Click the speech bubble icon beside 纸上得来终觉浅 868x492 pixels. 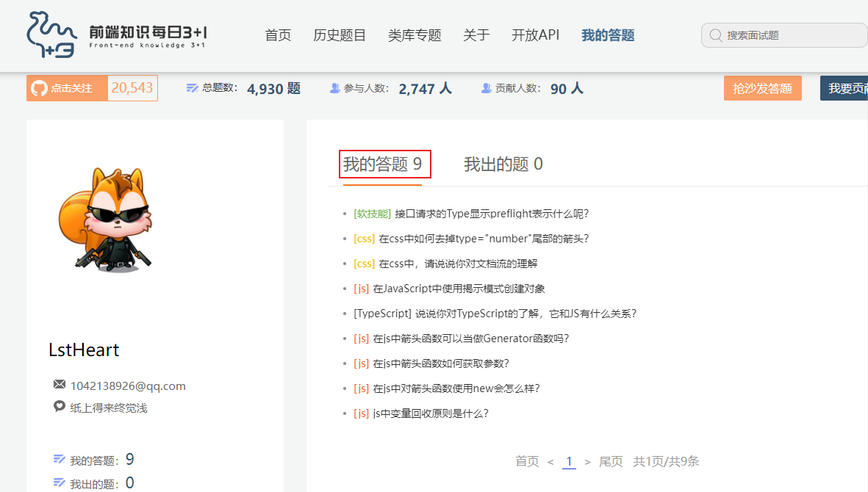pyautogui.click(x=60, y=406)
